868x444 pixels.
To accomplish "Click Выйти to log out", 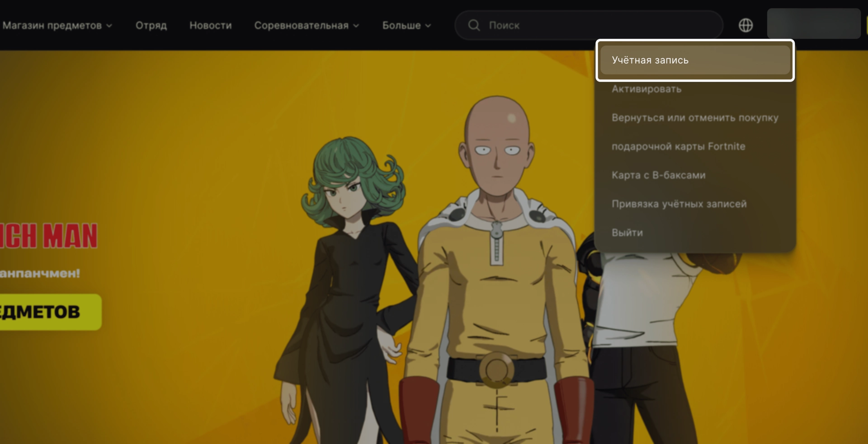I will tap(627, 233).
